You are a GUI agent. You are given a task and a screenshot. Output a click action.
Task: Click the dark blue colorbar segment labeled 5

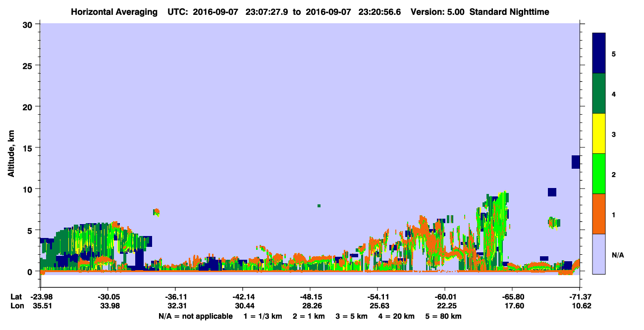[599, 53]
